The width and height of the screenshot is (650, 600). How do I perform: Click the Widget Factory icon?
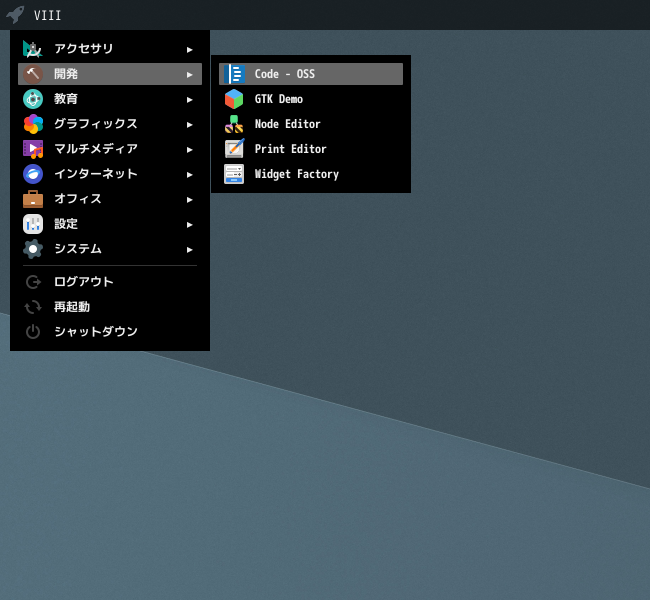click(234, 174)
